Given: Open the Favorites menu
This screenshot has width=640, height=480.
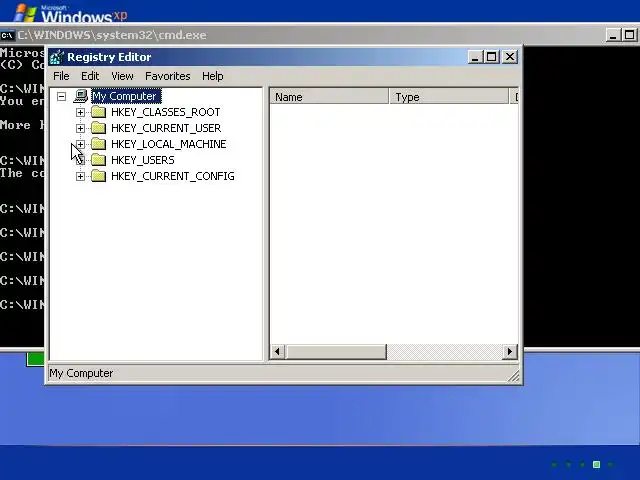Looking at the screenshot, I should (x=167, y=76).
